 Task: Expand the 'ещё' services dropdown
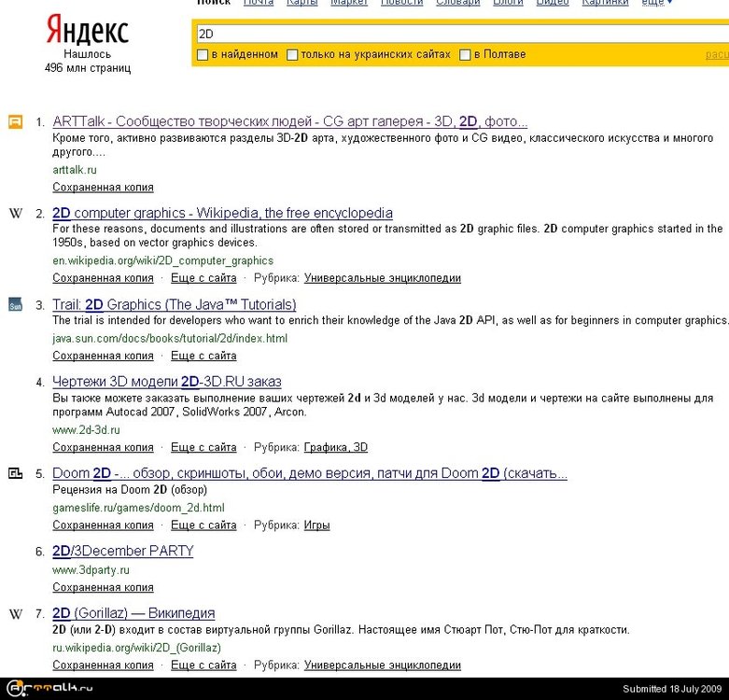tap(656, 3)
